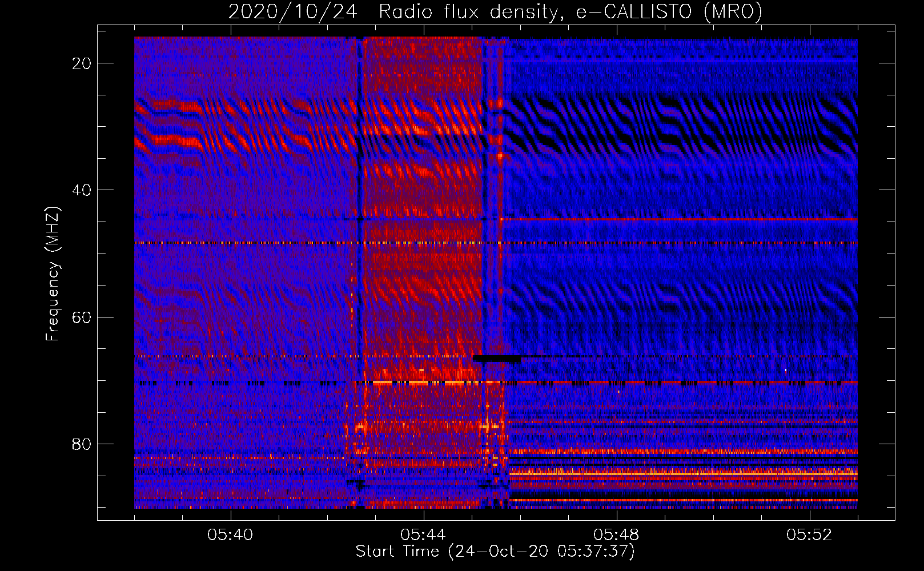Click the plot title '2020/10/24 Radio flux density'

pyautogui.click(x=495, y=11)
